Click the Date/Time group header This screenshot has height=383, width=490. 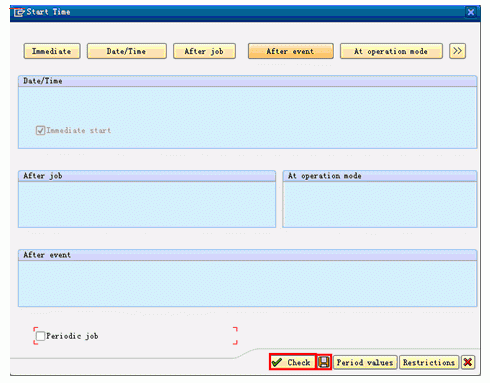tap(247, 81)
